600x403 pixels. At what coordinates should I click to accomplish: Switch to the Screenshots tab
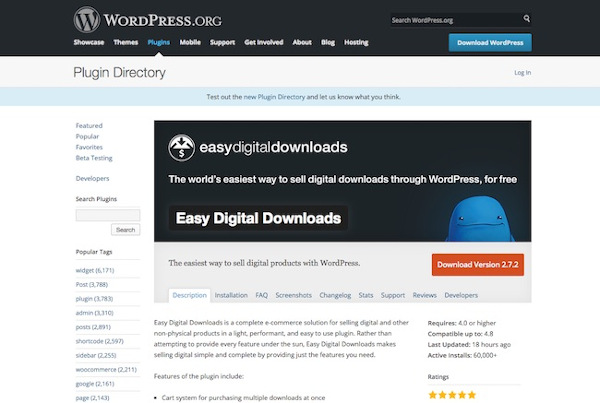293,295
